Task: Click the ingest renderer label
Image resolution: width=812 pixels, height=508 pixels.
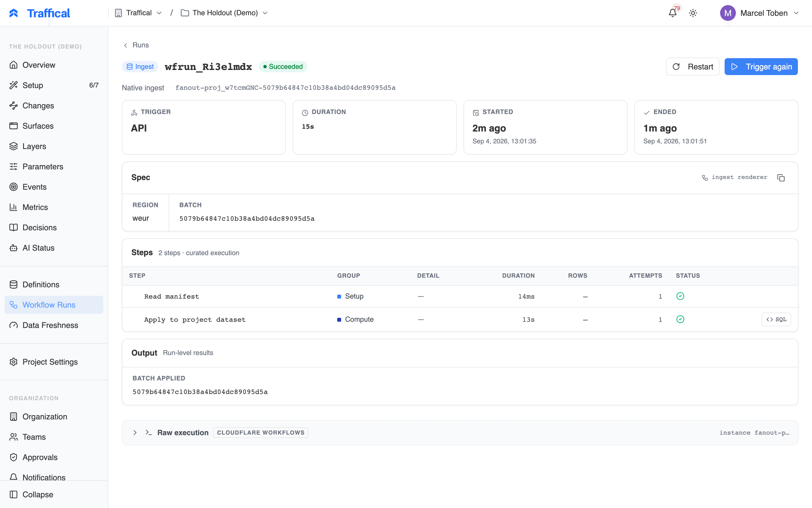Action: [x=734, y=177]
